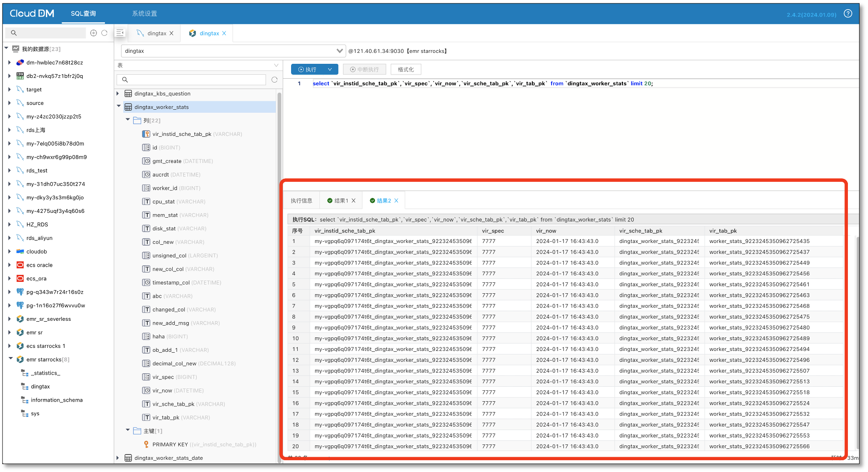868x472 pixels.
Task: Click the PRIMARY KEY key icon
Action: click(146, 444)
